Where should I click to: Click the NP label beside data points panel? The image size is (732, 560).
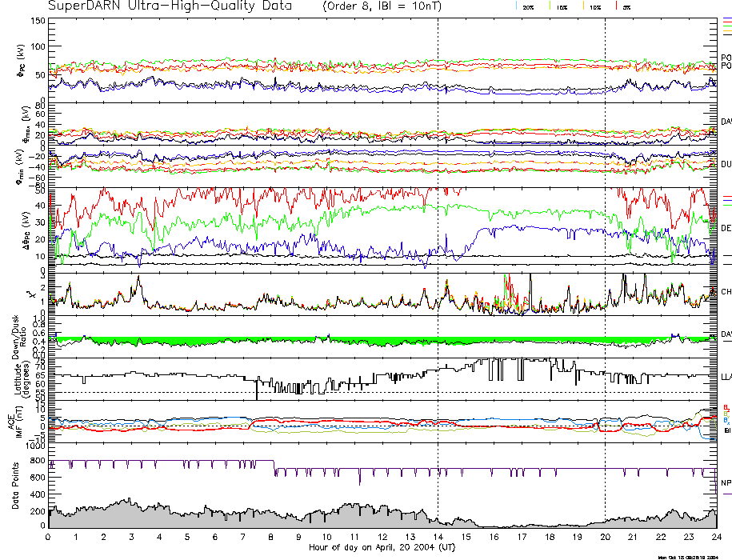726,482
